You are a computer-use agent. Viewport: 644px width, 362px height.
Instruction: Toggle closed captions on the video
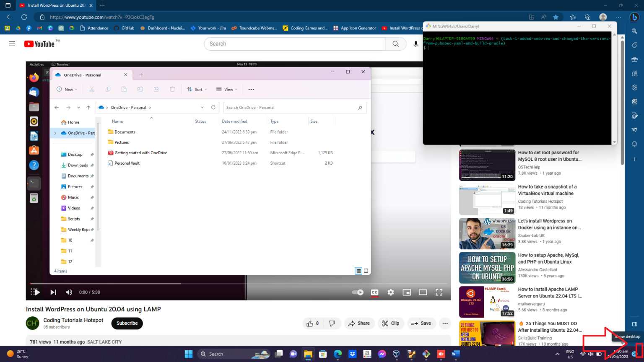pos(375,292)
